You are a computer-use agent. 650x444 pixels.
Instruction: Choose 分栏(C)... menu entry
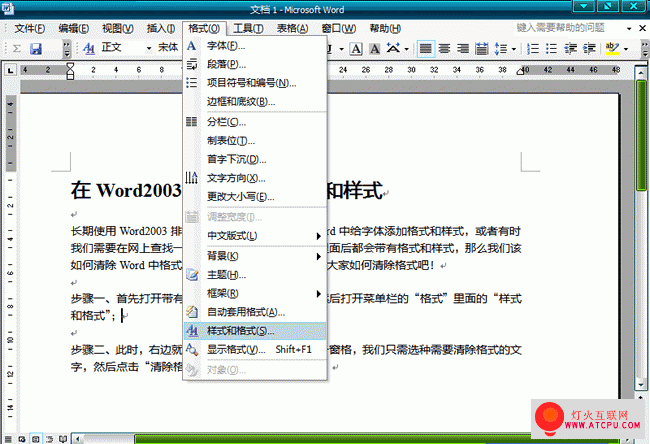point(255,122)
